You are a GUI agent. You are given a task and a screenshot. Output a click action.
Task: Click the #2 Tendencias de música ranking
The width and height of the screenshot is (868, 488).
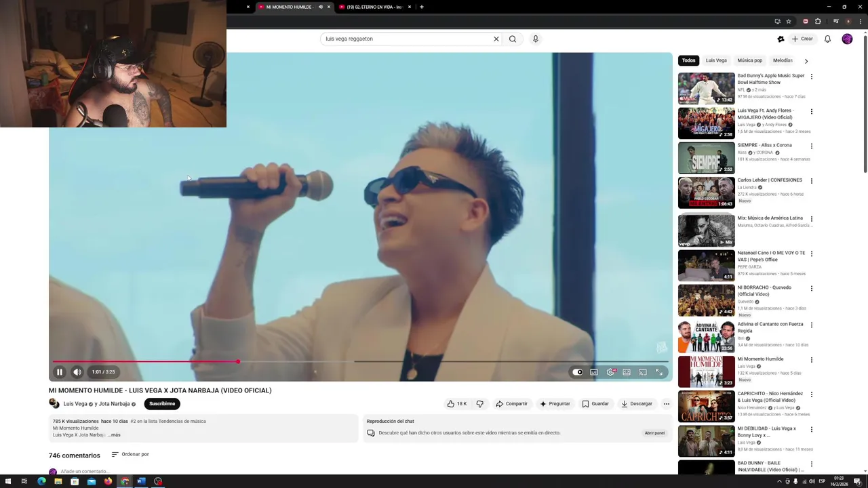pos(168,422)
